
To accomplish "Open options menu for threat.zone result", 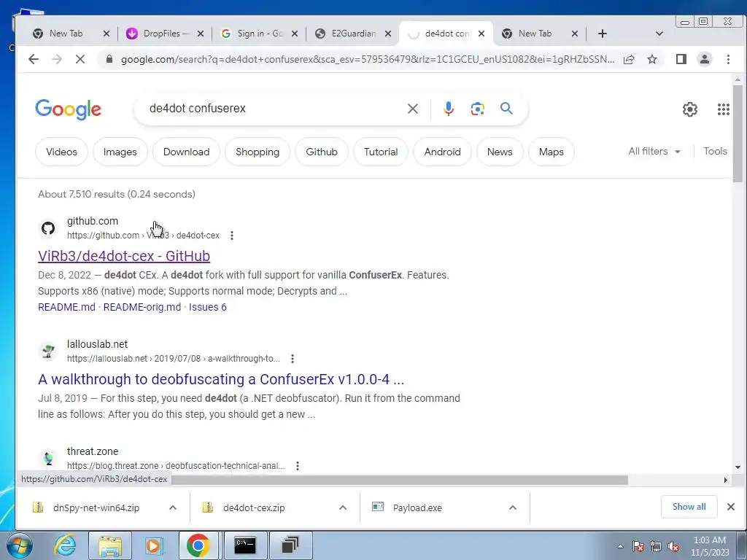I will pyautogui.click(x=298, y=466).
